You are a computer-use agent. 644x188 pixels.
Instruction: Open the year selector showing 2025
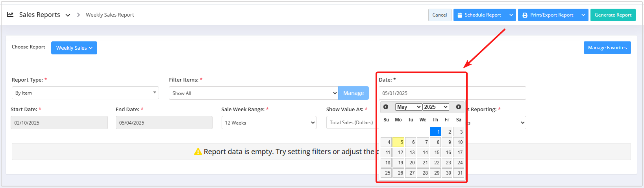(436, 107)
